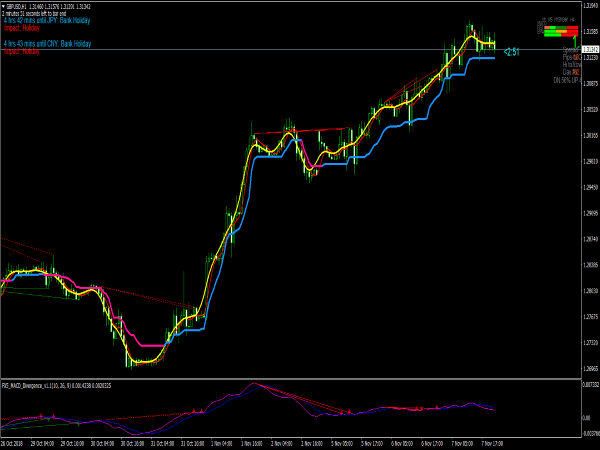The width and height of the screenshot is (600, 450).
Task: Click the highlighted current price tag 1.31342
Action: 590,49
